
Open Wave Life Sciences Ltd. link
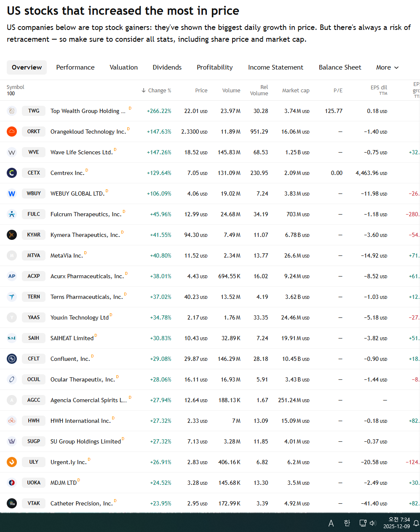82,152
